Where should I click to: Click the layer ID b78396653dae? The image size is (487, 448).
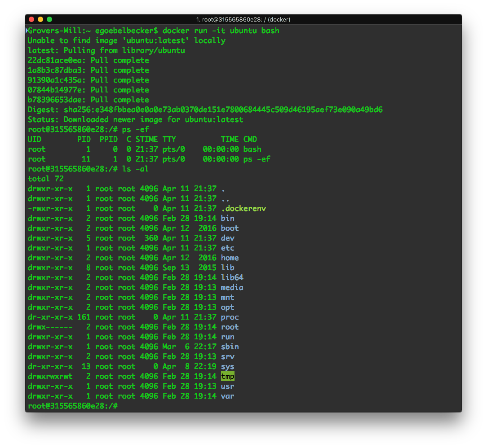point(55,100)
